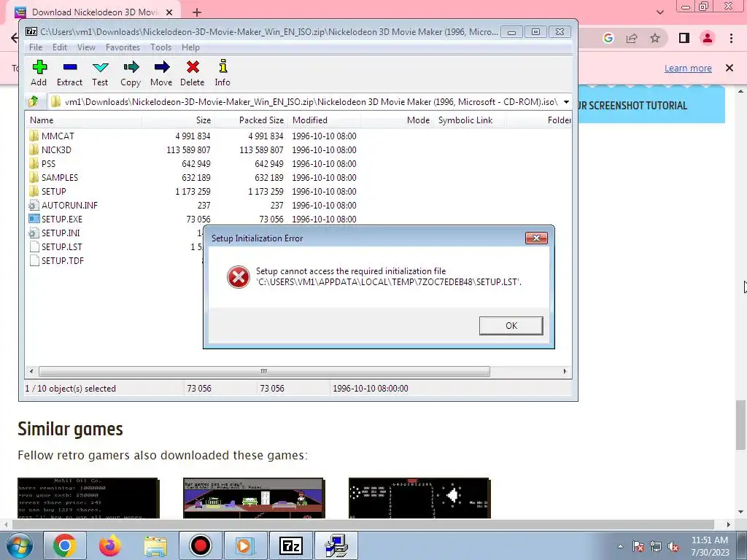Select the AUTORUN.INF file icon
The width and height of the screenshot is (747, 560).
(x=34, y=205)
